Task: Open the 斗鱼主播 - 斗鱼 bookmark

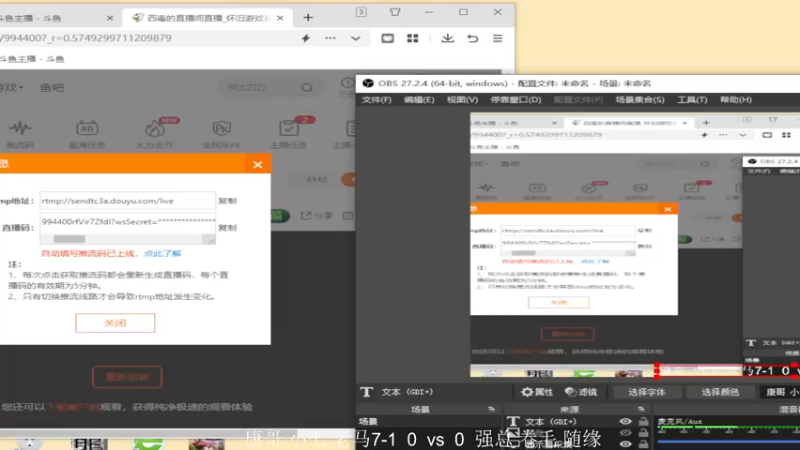Action: (32, 59)
